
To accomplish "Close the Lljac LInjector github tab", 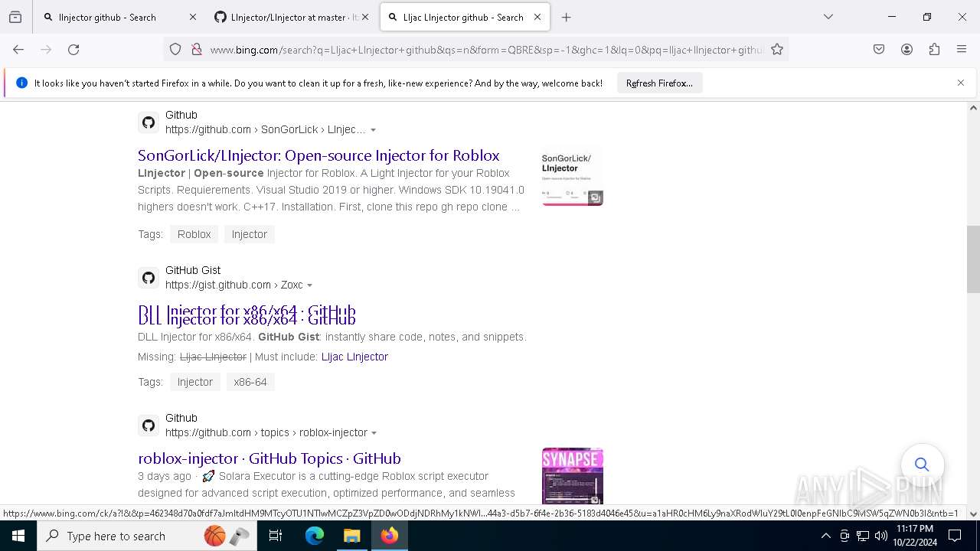I will (x=537, y=17).
